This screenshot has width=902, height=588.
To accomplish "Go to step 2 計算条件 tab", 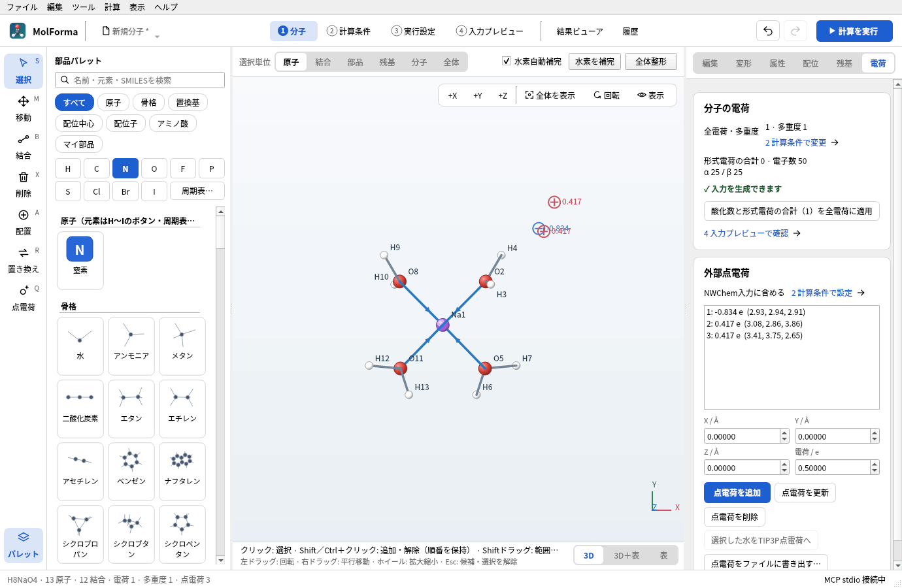I will (348, 31).
